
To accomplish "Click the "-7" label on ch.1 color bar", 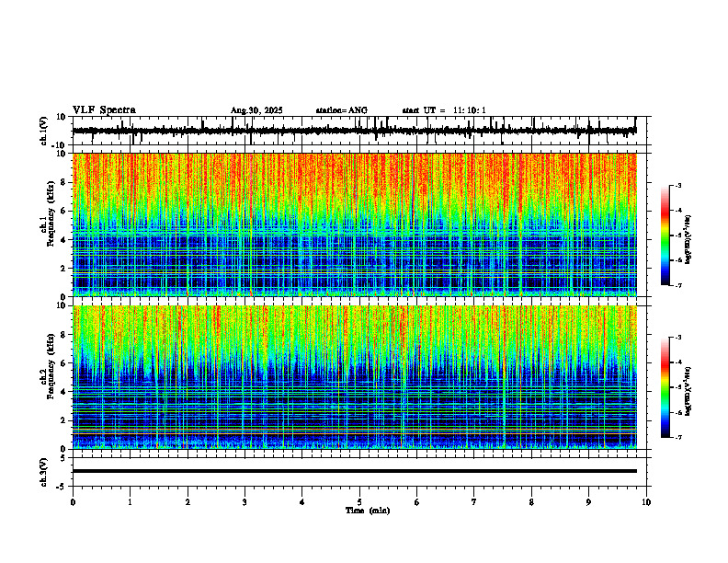I will click(x=678, y=285).
